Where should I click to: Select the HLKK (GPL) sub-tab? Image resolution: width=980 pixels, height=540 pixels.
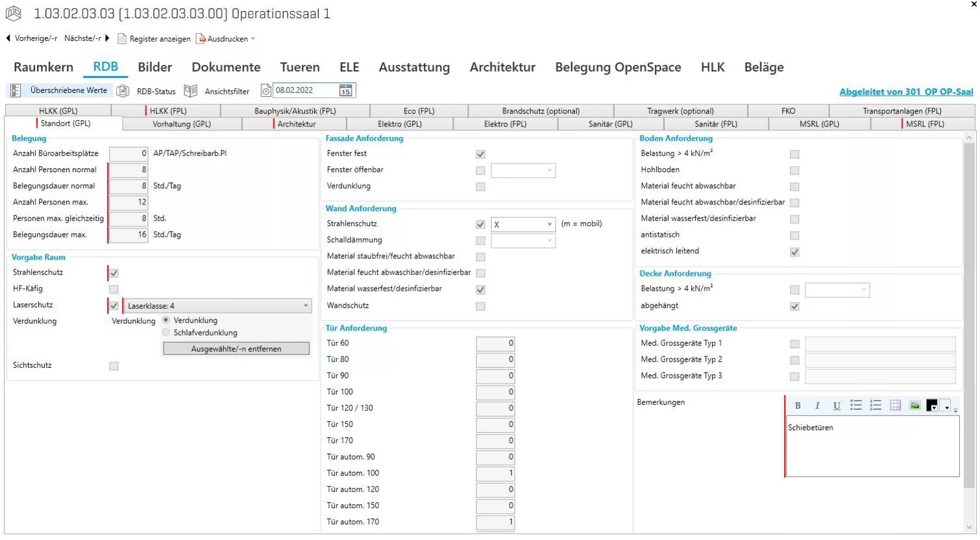[58, 111]
